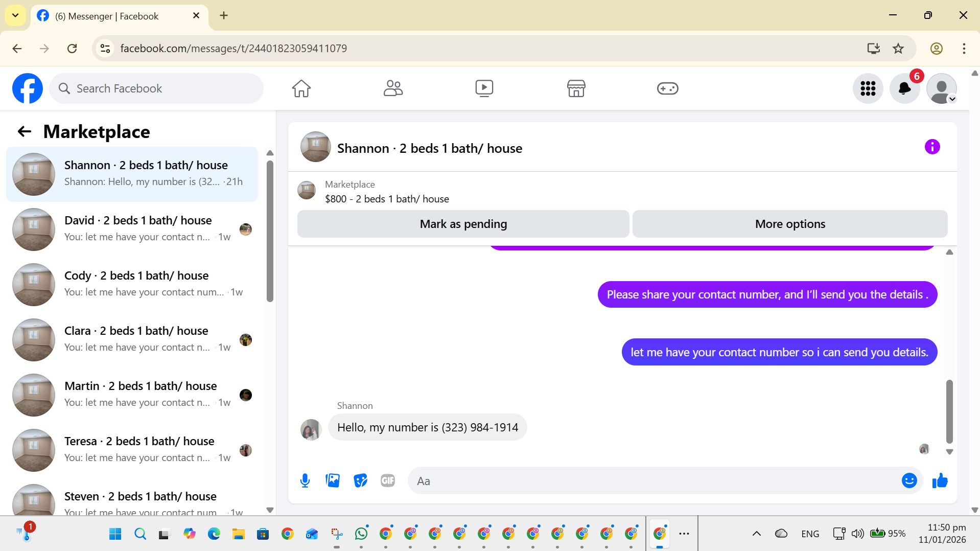Click Shannon's avatar beside her message
The height and width of the screenshot is (551, 980).
point(311,430)
